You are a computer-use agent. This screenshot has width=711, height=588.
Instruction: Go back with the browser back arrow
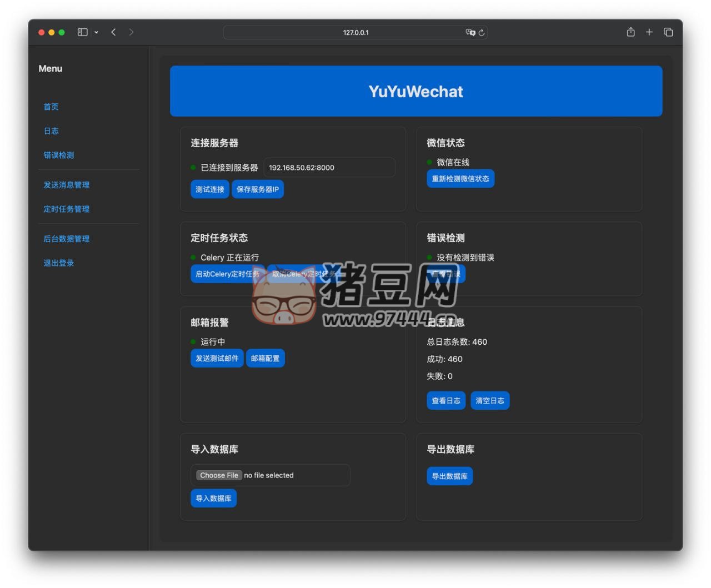[x=113, y=32]
